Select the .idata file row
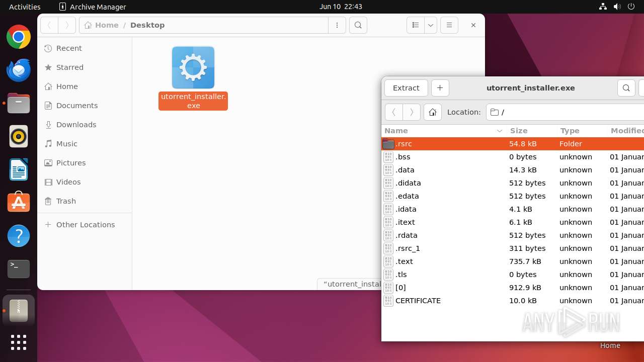This screenshot has width=644, height=362. pos(513,209)
